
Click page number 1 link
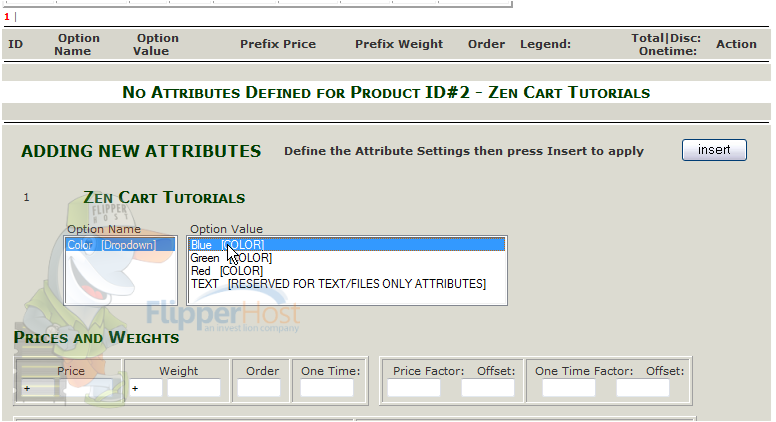point(7,17)
